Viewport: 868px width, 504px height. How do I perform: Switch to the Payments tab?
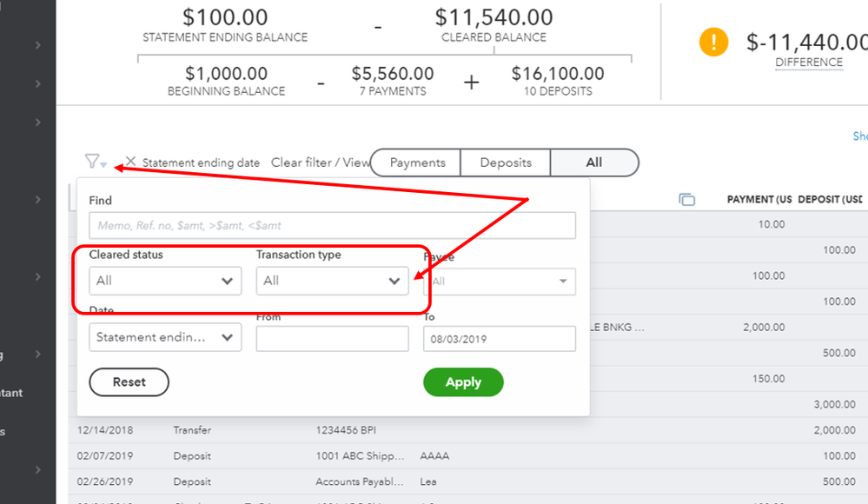415,162
